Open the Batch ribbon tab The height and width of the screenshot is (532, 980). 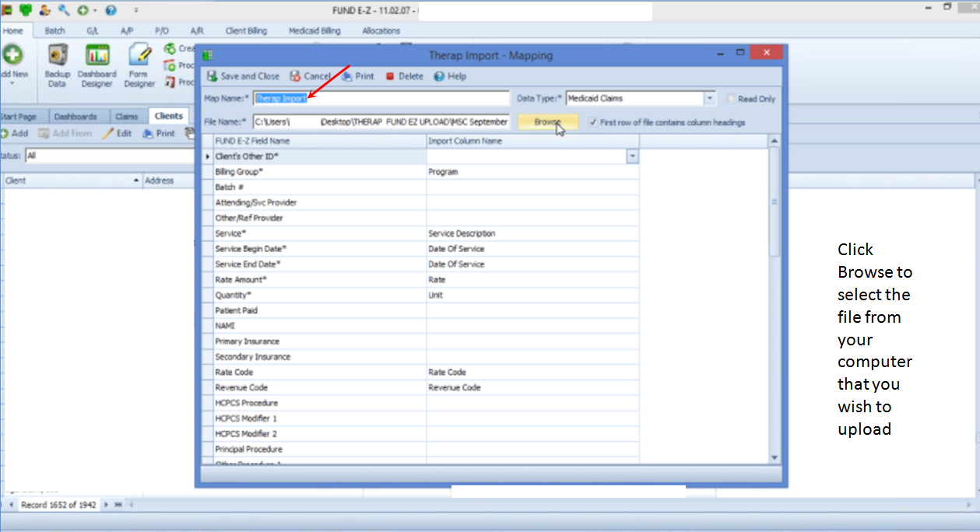55,31
